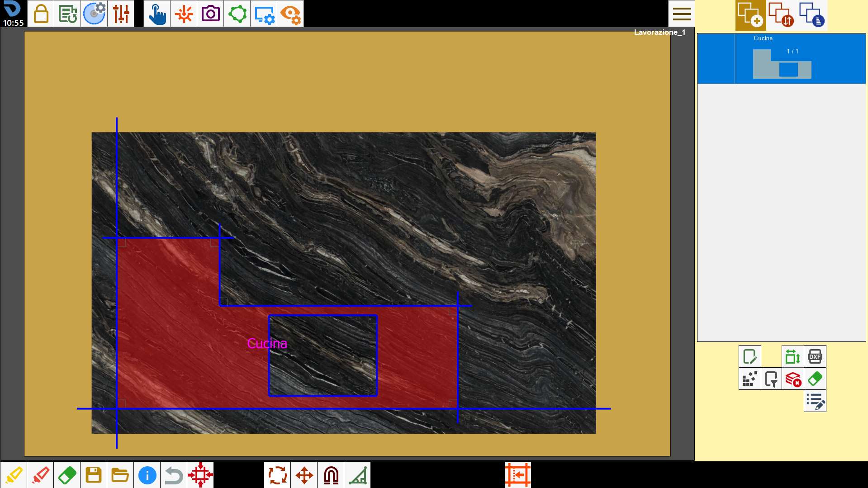Select the red marker tool
Viewport: 868px width, 488px height.
[40, 475]
